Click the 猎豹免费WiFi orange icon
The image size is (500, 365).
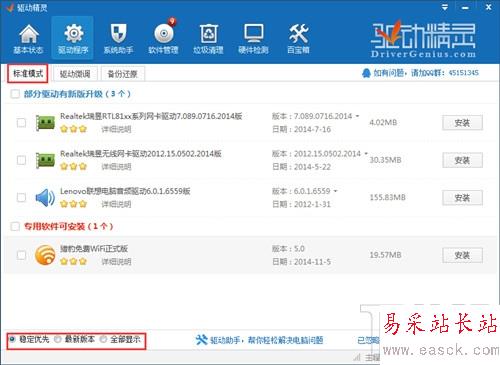(x=45, y=255)
